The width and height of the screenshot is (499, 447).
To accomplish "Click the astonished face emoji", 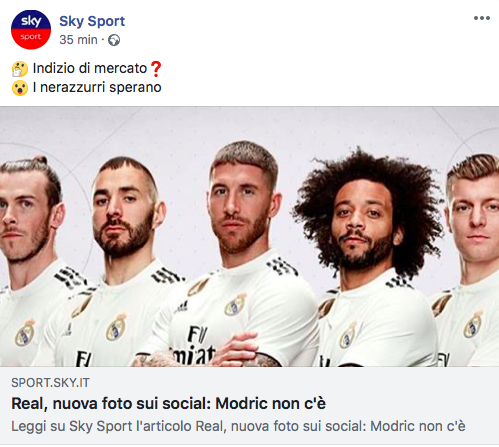I will click(x=20, y=88).
